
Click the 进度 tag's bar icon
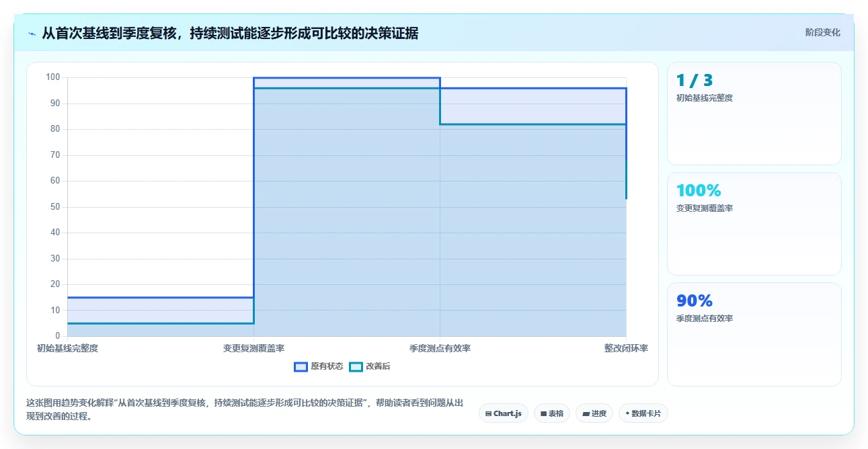pos(586,414)
